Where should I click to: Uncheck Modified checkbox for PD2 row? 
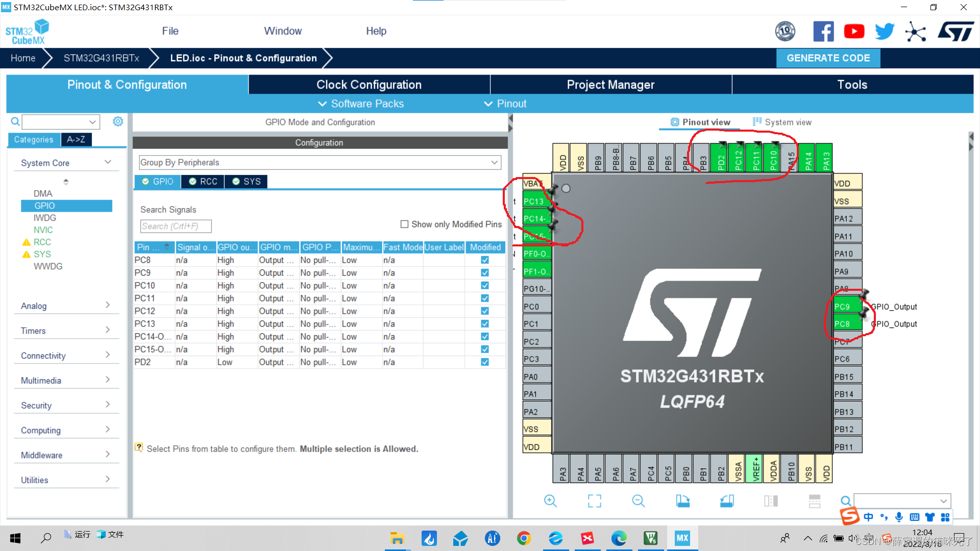click(x=485, y=362)
